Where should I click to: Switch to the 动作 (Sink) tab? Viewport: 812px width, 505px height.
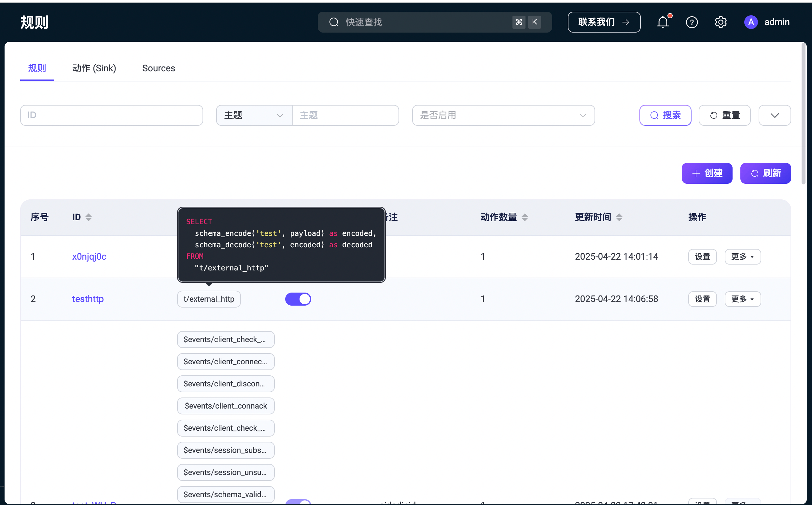94,68
